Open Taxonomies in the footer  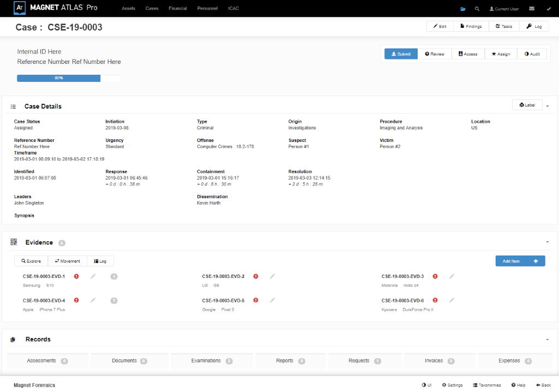(x=486, y=385)
